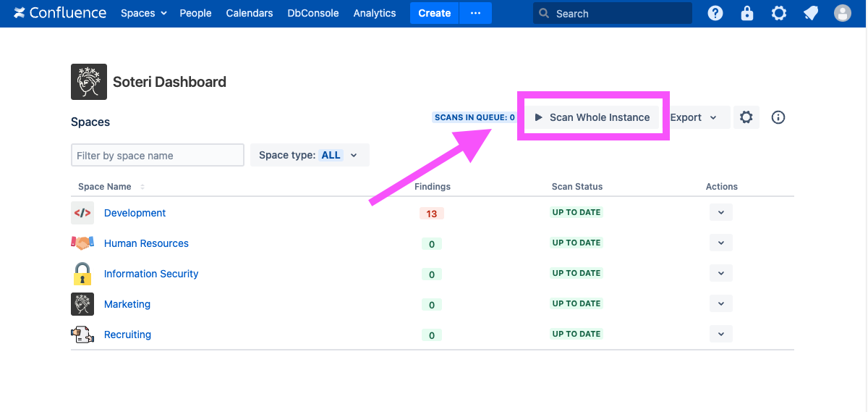
Task: Expand actions for Recruiting space
Action: (720, 335)
